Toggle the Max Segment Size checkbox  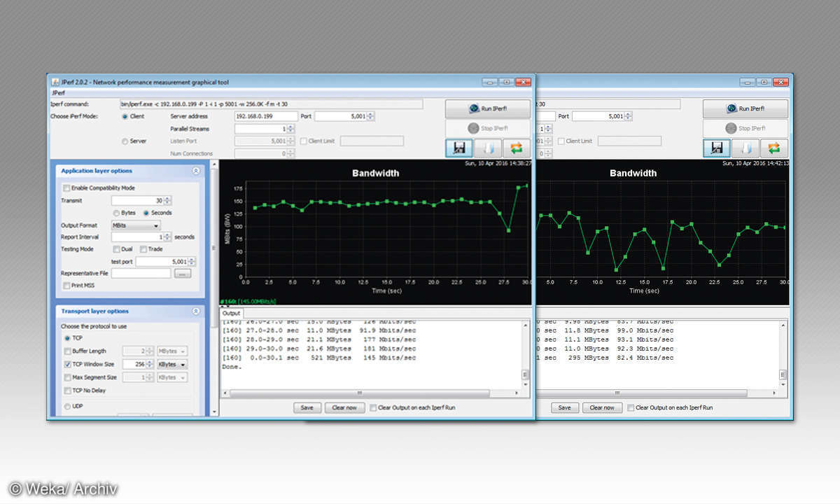[x=67, y=377]
